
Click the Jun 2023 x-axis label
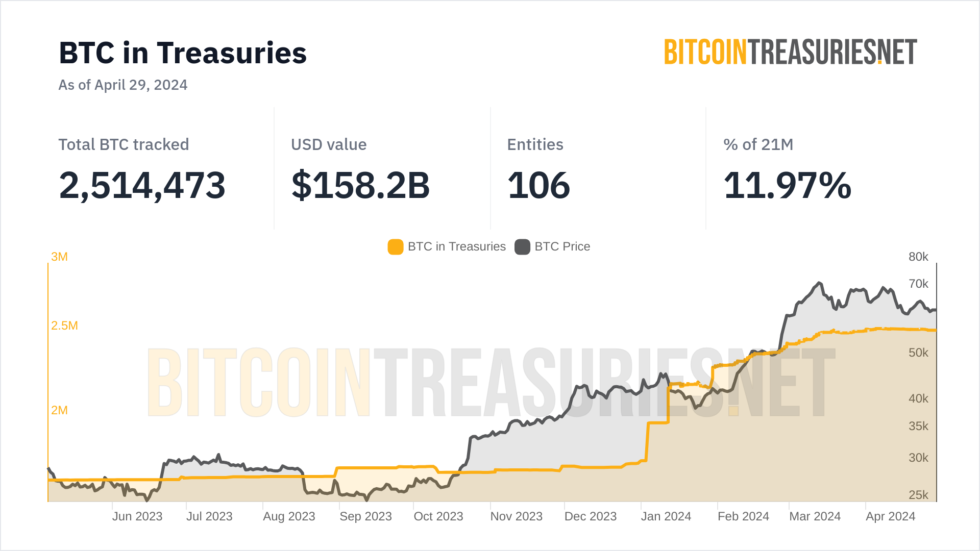tap(137, 516)
